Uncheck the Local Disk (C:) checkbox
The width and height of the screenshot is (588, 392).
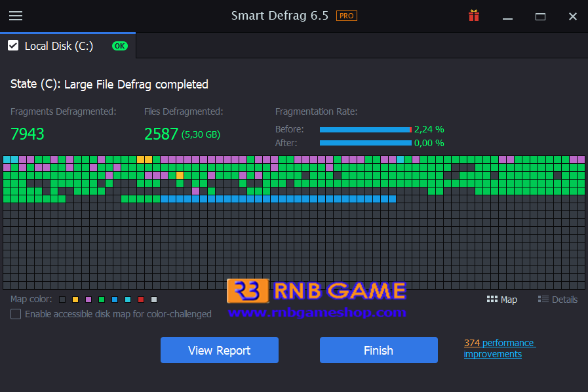pyautogui.click(x=13, y=46)
